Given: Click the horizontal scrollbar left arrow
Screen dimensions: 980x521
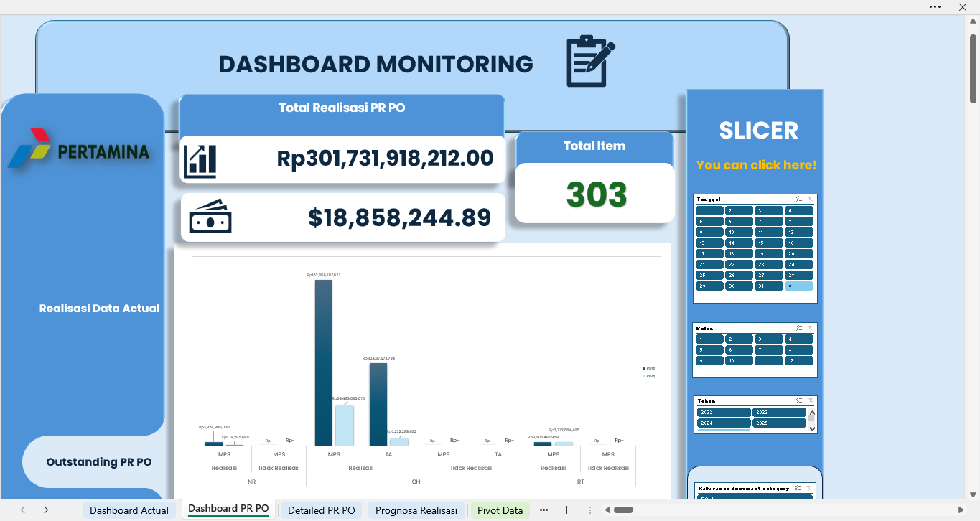Looking at the screenshot, I should [x=607, y=510].
